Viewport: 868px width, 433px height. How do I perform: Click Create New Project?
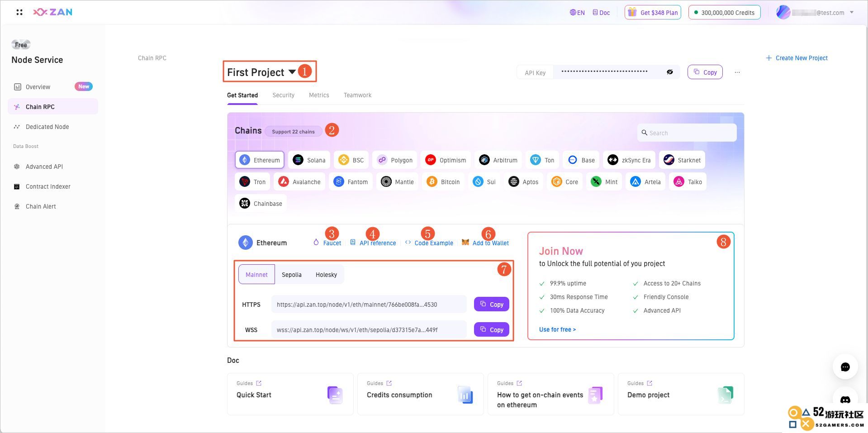click(x=797, y=58)
